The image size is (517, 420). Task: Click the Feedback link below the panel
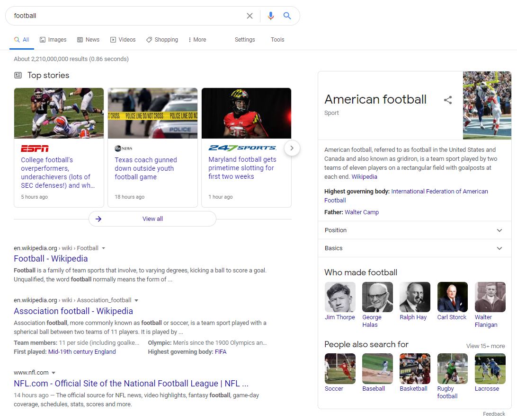(x=494, y=414)
